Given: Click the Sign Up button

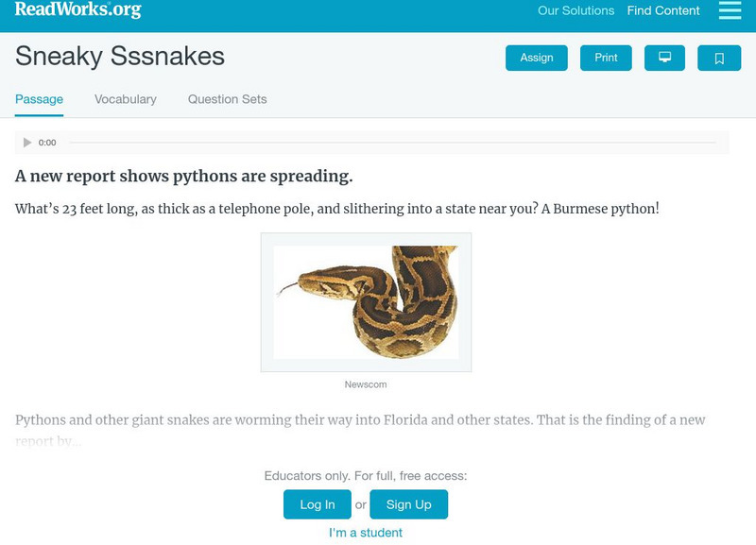Looking at the screenshot, I should (x=408, y=504).
